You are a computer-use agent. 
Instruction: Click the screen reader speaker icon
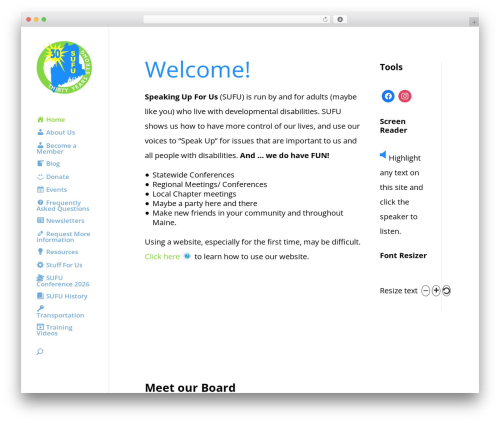[383, 155]
